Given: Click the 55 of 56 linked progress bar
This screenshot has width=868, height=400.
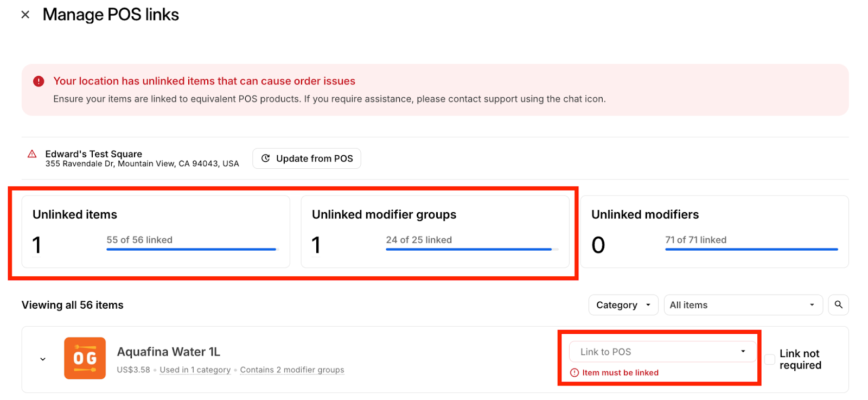Looking at the screenshot, I should tap(192, 249).
